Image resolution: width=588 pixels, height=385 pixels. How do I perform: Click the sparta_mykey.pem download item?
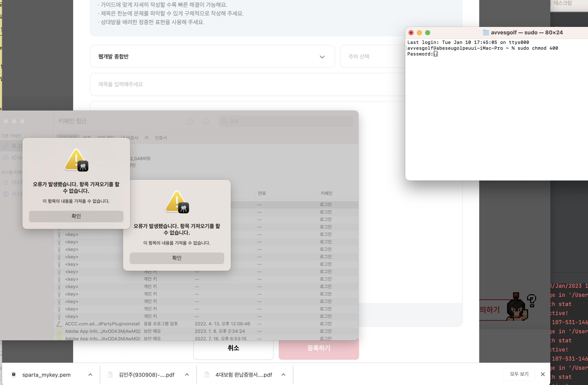click(x=46, y=375)
